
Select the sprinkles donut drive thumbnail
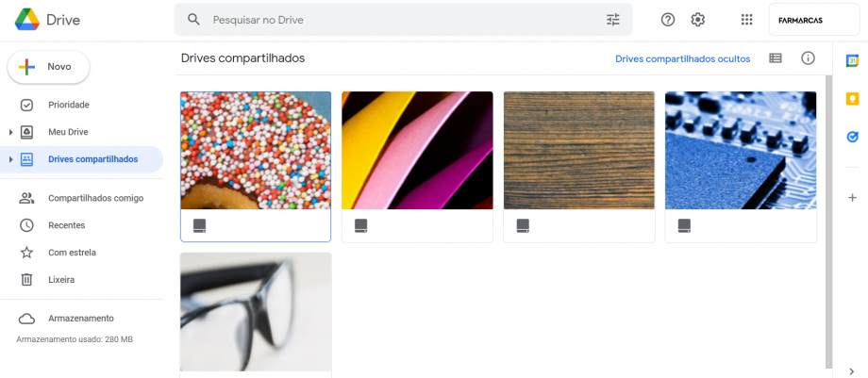(x=256, y=150)
